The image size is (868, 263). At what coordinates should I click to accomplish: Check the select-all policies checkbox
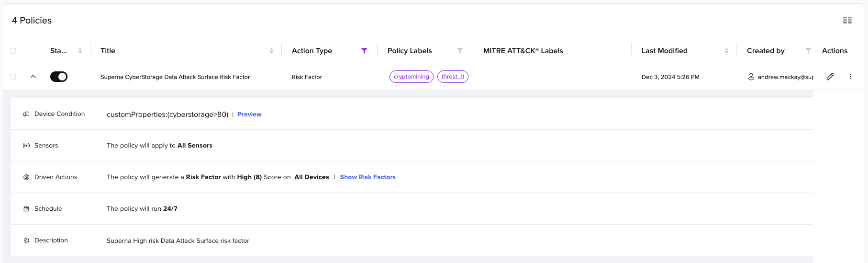tap(13, 51)
